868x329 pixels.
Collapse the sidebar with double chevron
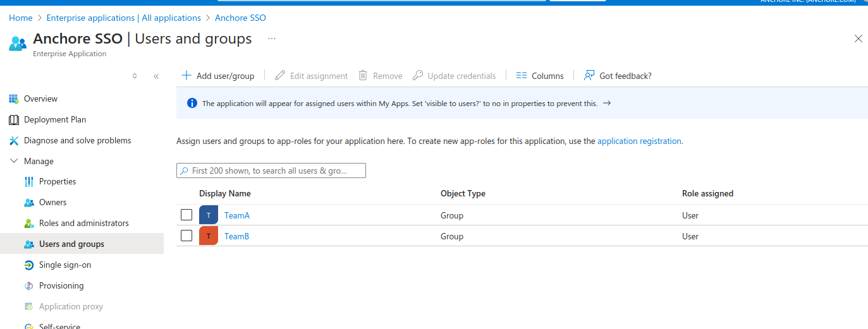click(156, 76)
